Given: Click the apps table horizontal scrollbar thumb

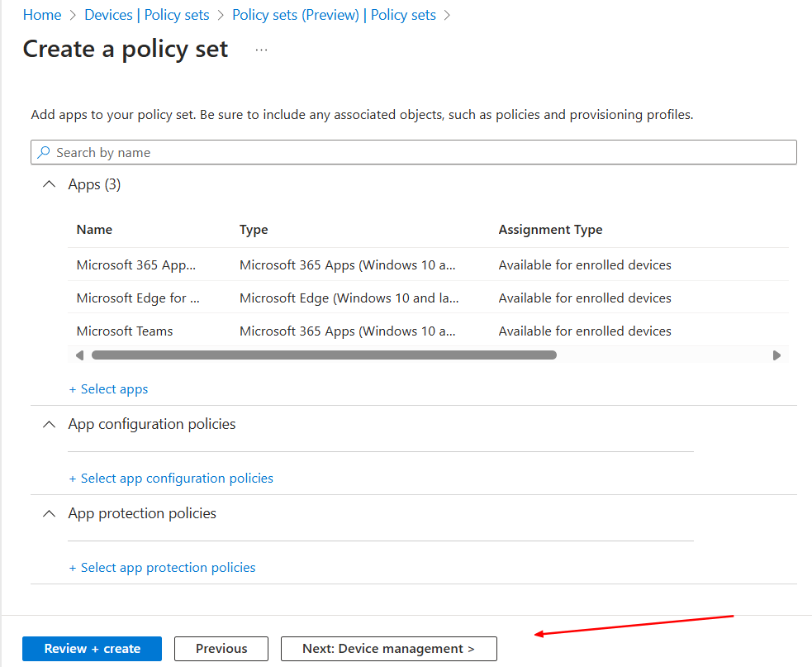Looking at the screenshot, I should 324,355.
